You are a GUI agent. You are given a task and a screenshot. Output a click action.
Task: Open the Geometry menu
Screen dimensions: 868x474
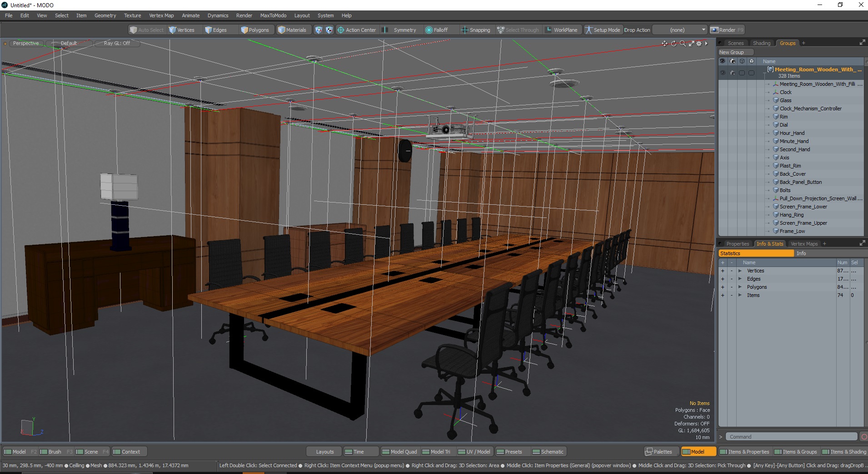105,15
